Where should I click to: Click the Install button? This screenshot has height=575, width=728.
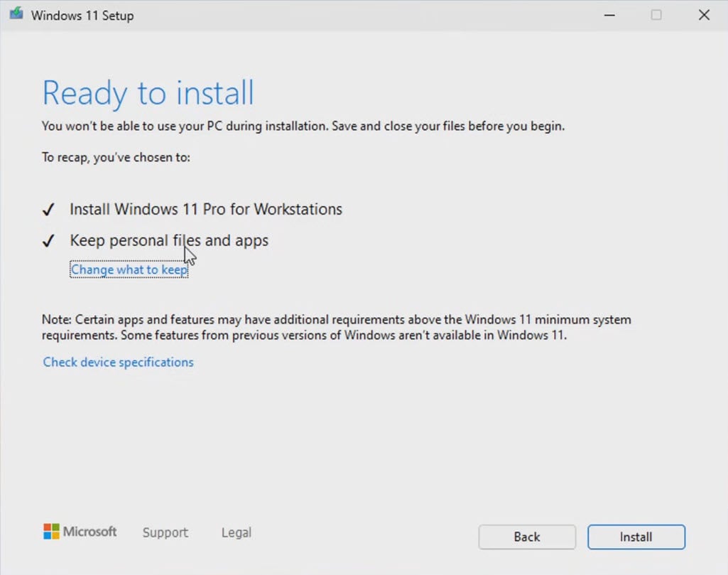point(636,537)
